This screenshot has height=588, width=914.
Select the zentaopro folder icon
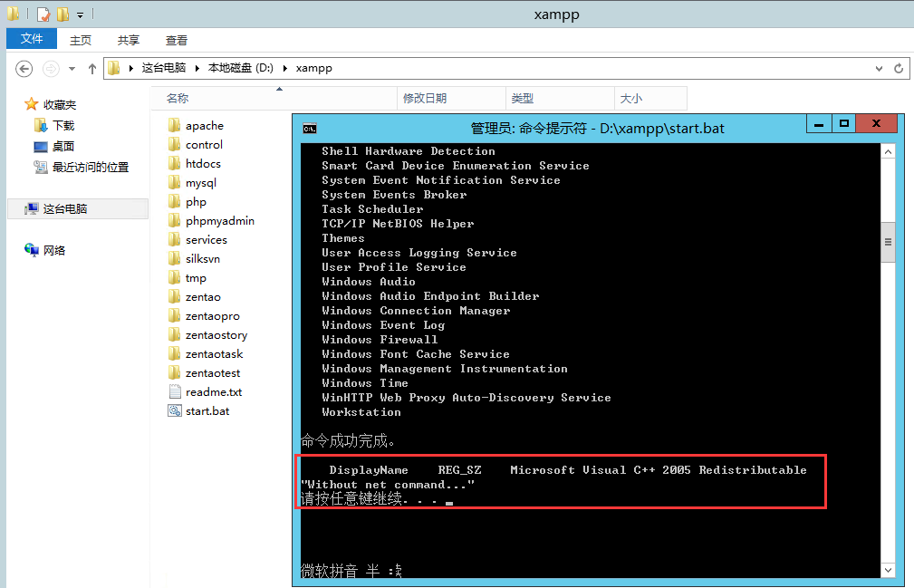click(x=174, y=316)
